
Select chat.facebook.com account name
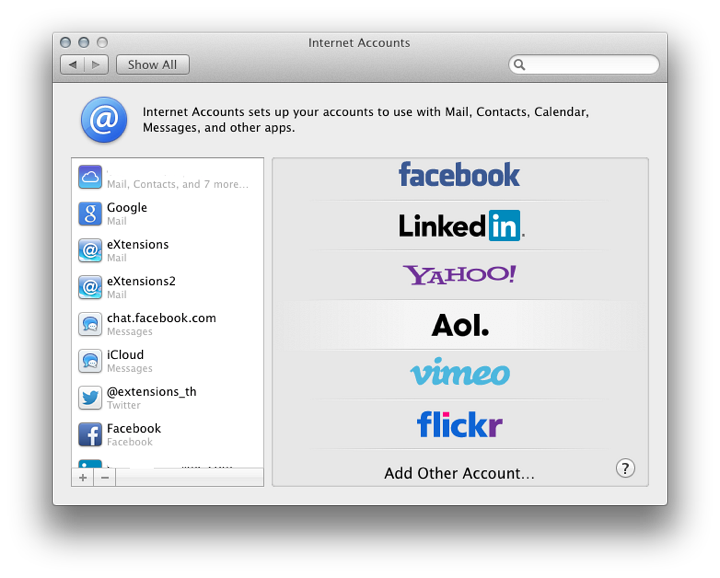161,318
